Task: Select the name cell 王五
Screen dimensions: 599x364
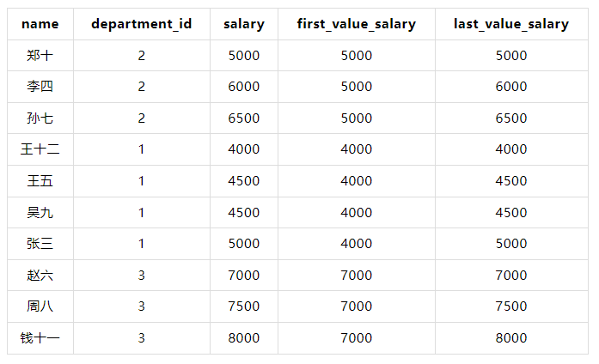Action: (40, 181)
